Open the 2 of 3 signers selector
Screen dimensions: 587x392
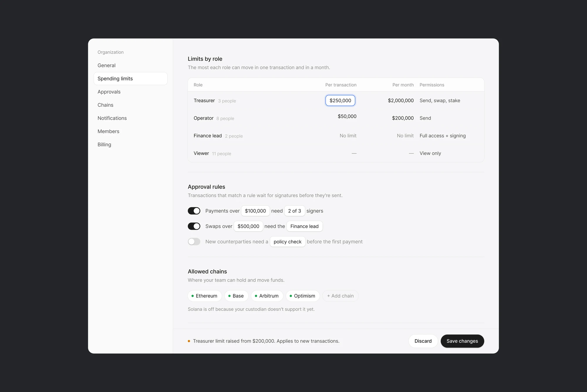[294, 211]
